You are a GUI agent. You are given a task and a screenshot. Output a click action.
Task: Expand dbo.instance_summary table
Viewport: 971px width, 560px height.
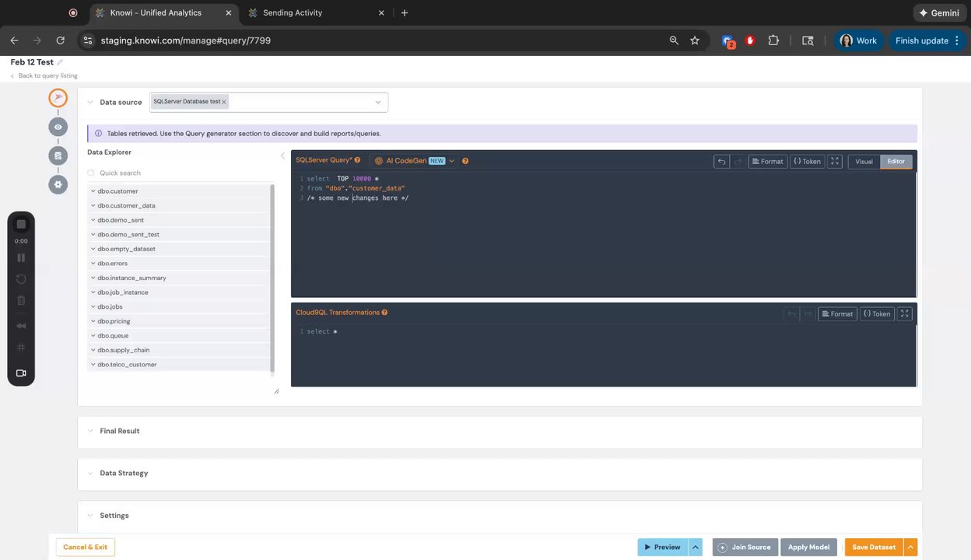(x=93, y=278)
